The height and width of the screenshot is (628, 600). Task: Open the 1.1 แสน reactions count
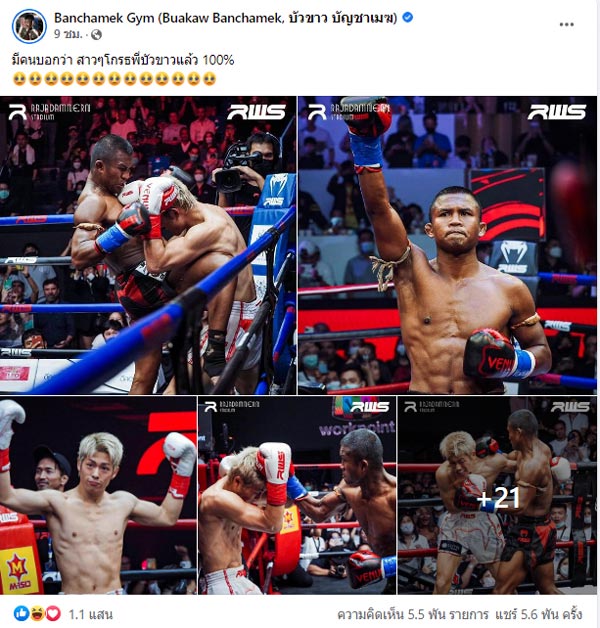click(91, 614)
